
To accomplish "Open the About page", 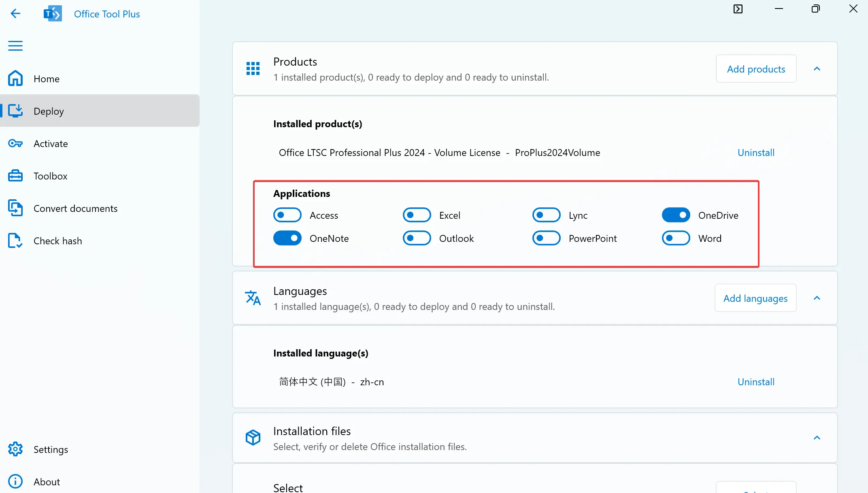I will click(x=47, y=481).
